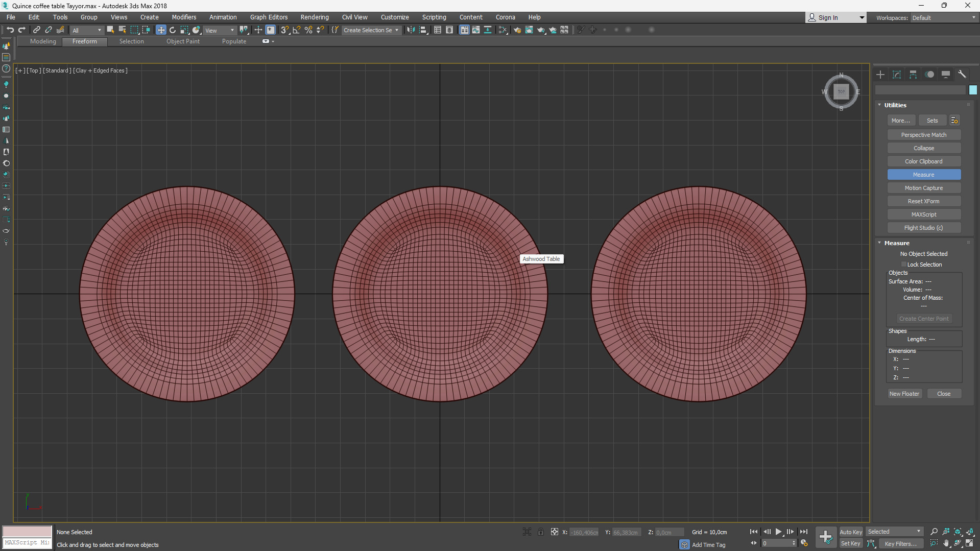Collapse the Utilities rollout
This screenshot has height=551, width=980.
879,105
